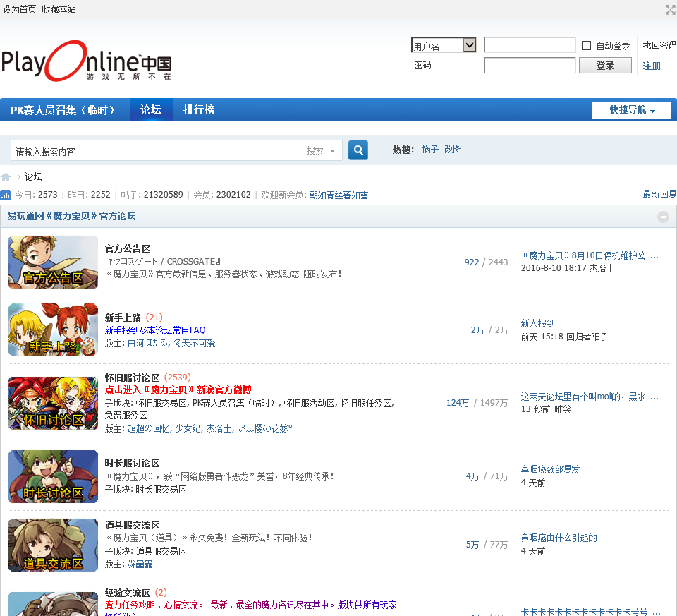The height and width of the screenshot is (616, 677).
Task: Open 怀旧服任务区 subforum link
Action: coord(366,403)
